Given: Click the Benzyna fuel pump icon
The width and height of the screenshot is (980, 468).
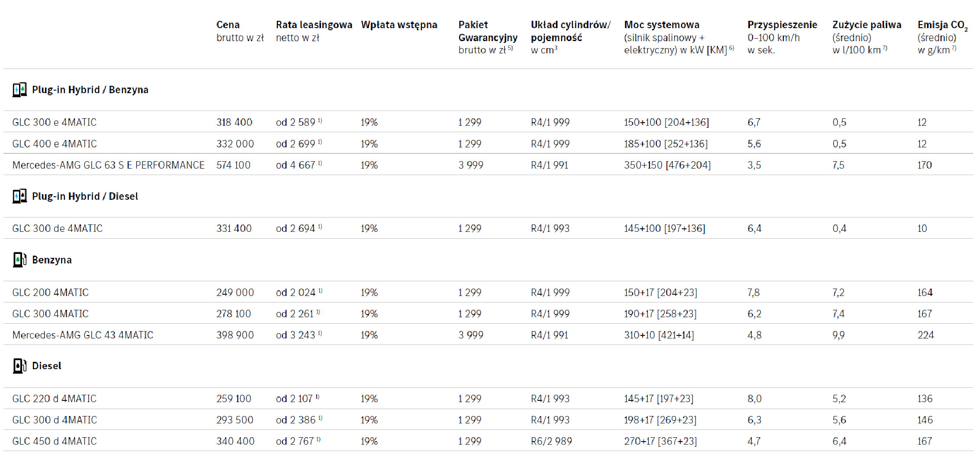Looking at the screenshot, I should [19, 260].
